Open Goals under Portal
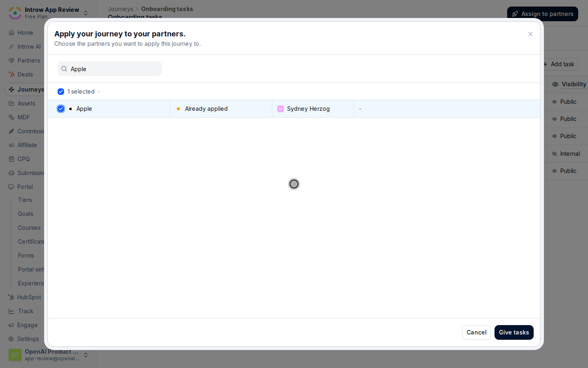 [26, 214]
